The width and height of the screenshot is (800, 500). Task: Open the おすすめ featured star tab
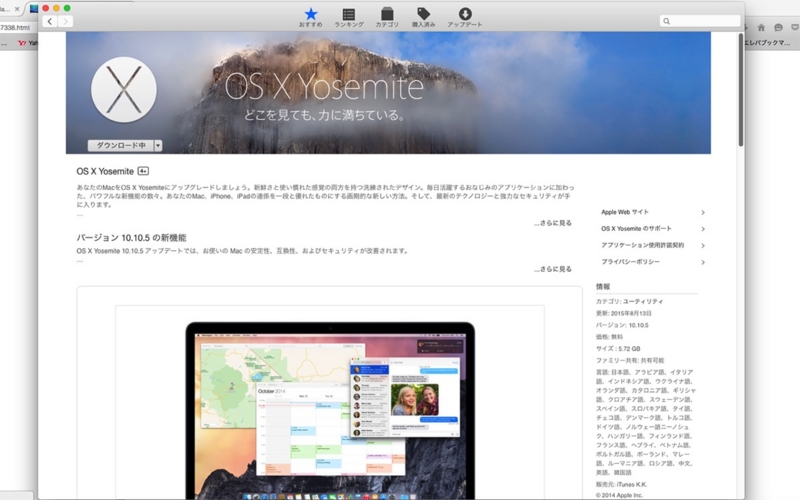311,17
